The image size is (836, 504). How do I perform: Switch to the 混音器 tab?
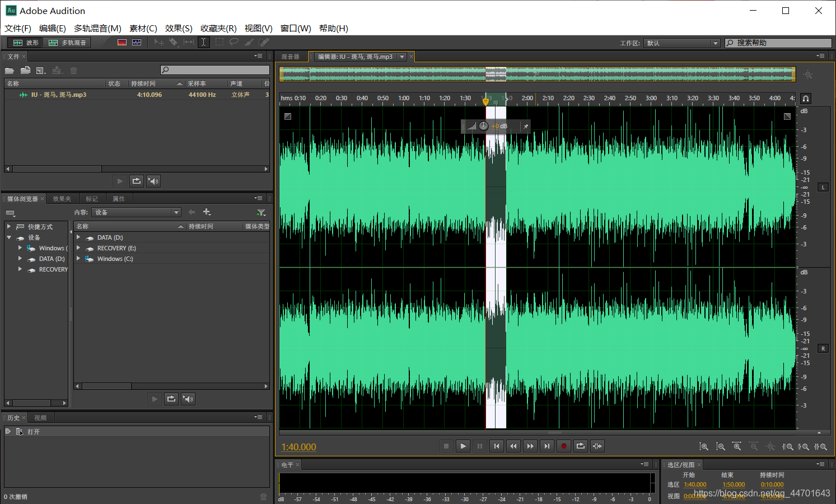(290, 57)
